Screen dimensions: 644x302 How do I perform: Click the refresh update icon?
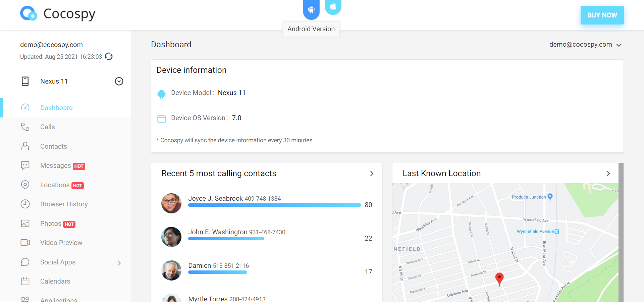[109, 56]
